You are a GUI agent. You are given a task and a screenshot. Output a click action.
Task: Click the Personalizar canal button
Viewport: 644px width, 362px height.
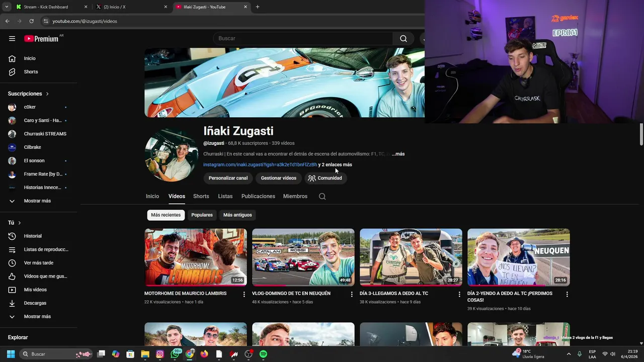[228, 178]
